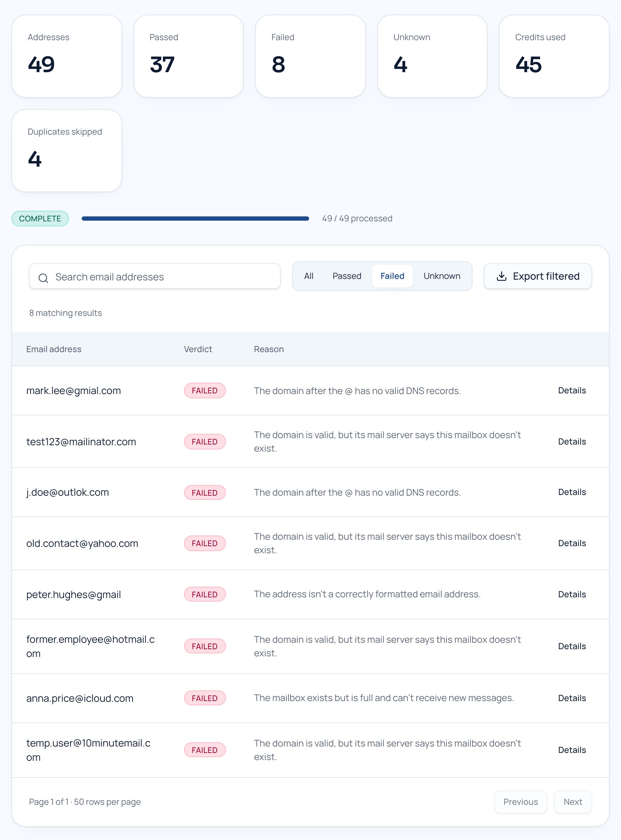Click FAILED badge for anna.price@icloud.com
Screen dimensions: 621x840
point(205,698)
